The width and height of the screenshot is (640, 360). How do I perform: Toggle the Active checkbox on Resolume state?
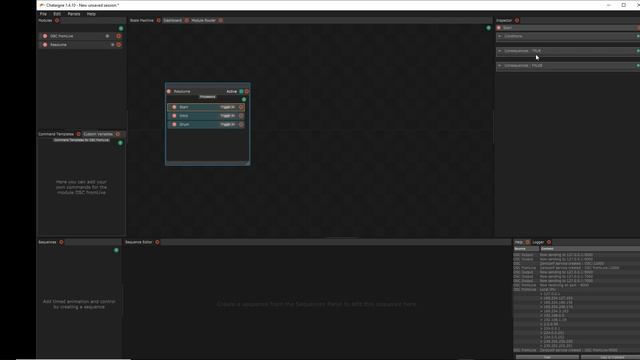(241, 91)
